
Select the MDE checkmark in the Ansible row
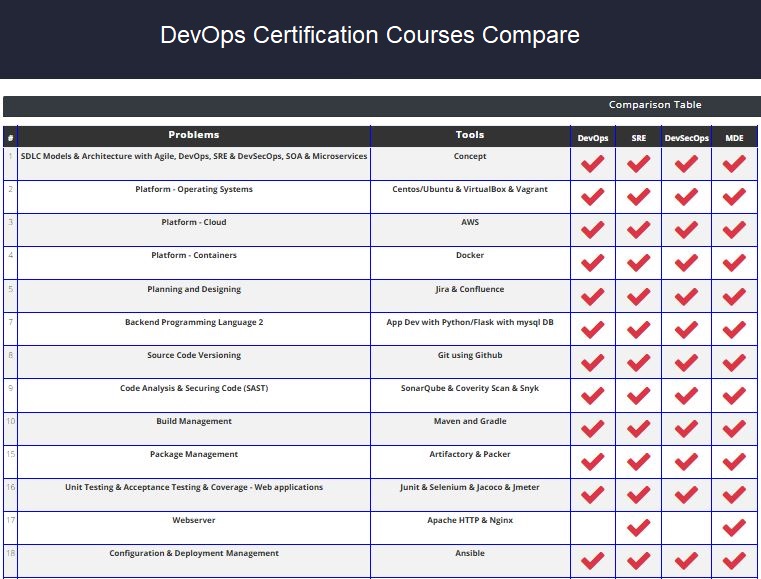tap(734, 560)
